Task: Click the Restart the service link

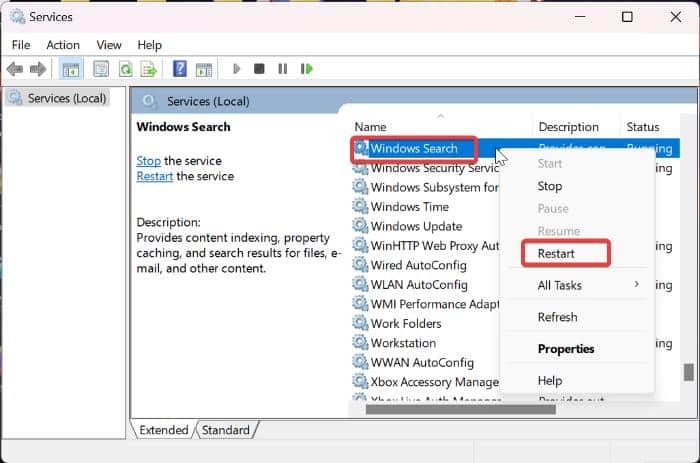Action: click(154, 176)
